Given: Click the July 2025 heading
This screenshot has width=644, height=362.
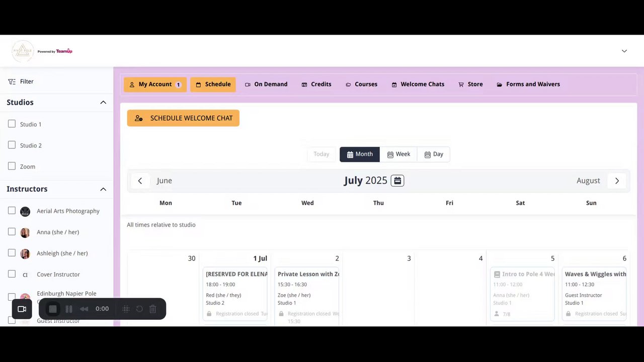Looking at the screenshot, I should coord(366,180).
